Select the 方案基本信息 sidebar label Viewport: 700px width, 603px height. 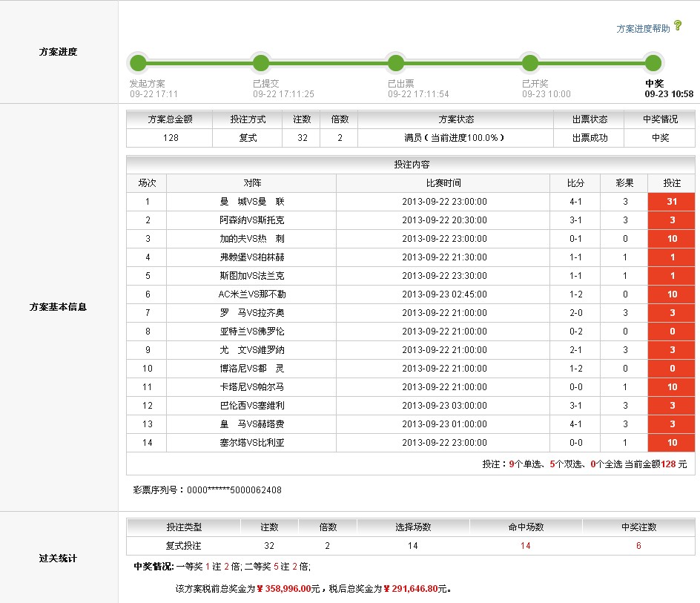58,306
